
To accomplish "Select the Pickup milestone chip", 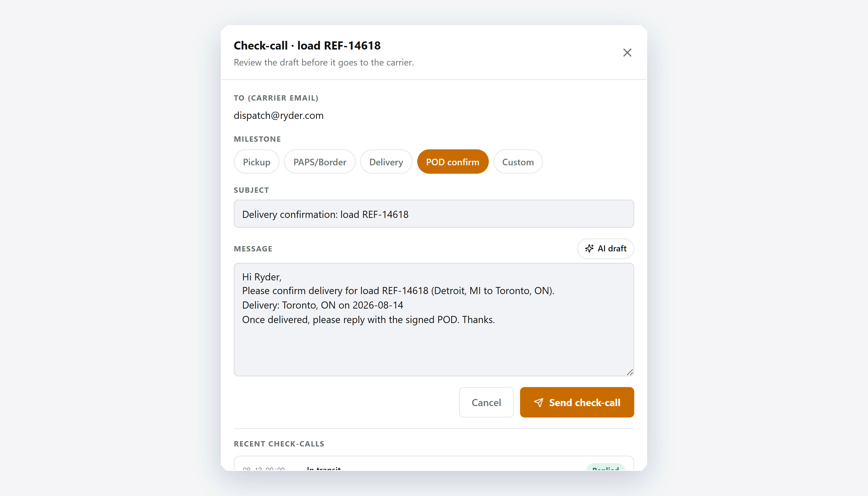I will point(256,162).
